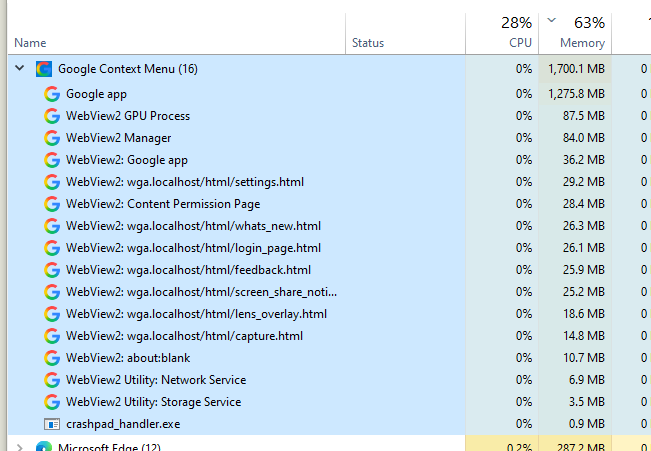
Task: Select the Google Context Menu app icon
Action: (44, 69)
